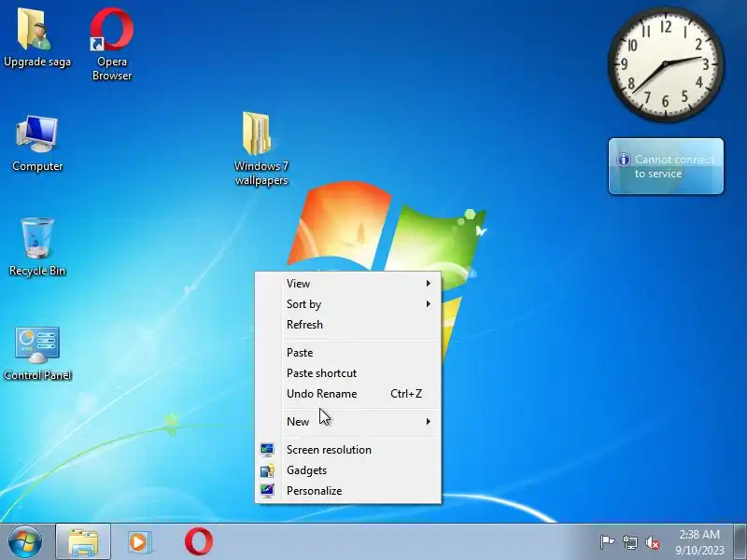This screenshot has width=747, height=560.
Task: Click the analog clock gadget
Action: click(666, 63)
